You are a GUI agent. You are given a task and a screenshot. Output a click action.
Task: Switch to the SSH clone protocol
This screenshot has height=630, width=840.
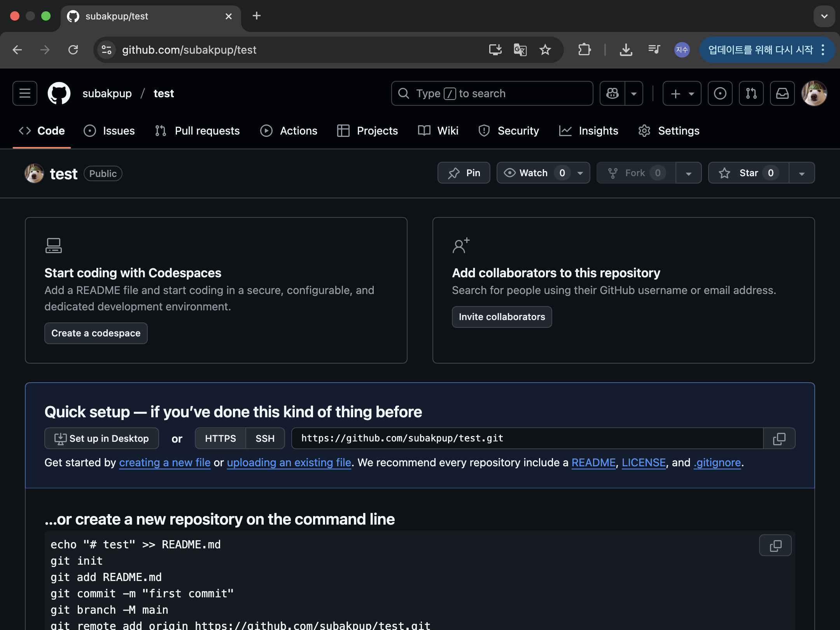point(265,439)
